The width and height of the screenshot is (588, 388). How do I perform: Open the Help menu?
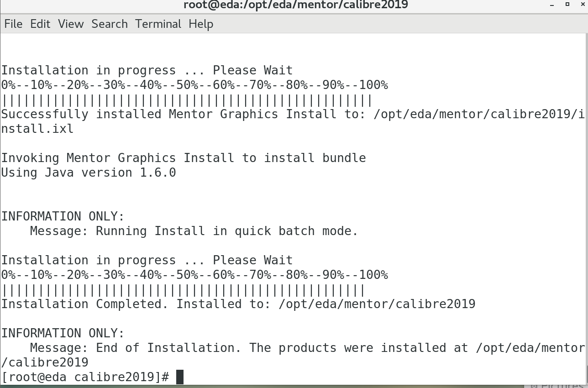[201, 24]
